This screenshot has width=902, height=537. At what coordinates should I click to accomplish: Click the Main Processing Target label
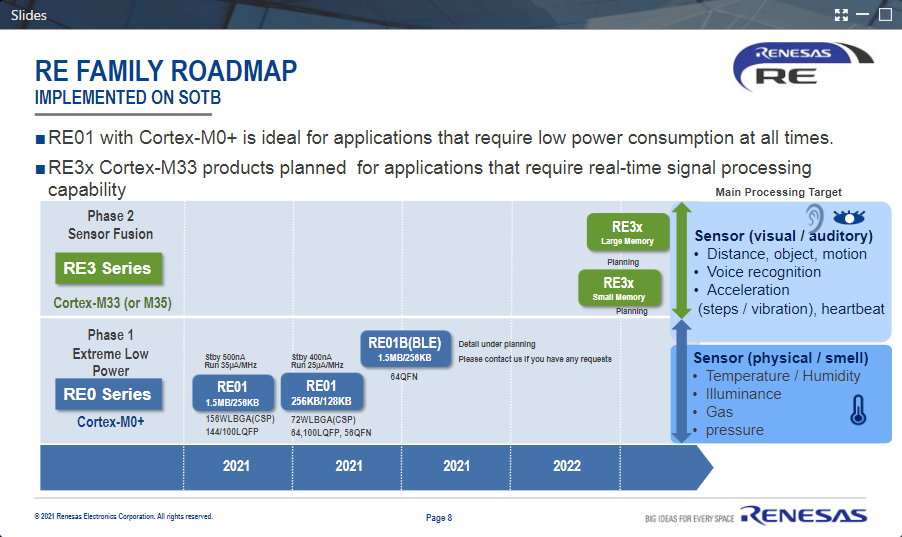click(778, 192)
